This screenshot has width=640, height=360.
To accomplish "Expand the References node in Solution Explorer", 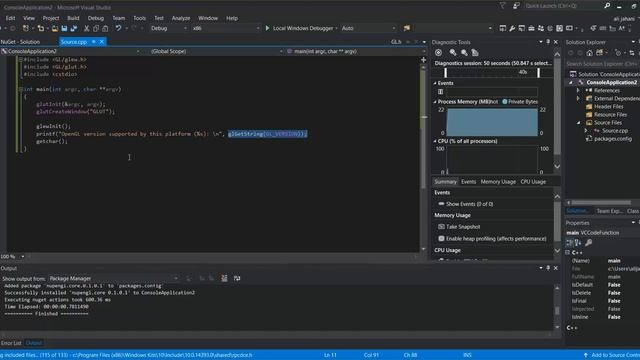I will 578,90.
